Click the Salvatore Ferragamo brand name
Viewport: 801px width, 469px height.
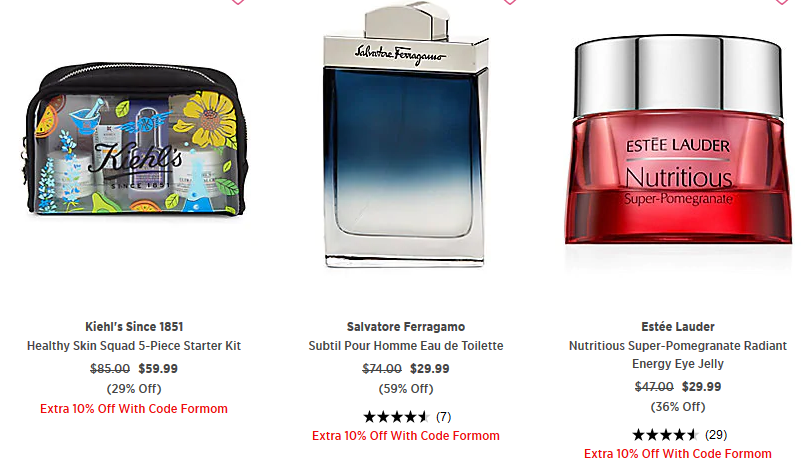pyautogui.click(x=406, y=326)
